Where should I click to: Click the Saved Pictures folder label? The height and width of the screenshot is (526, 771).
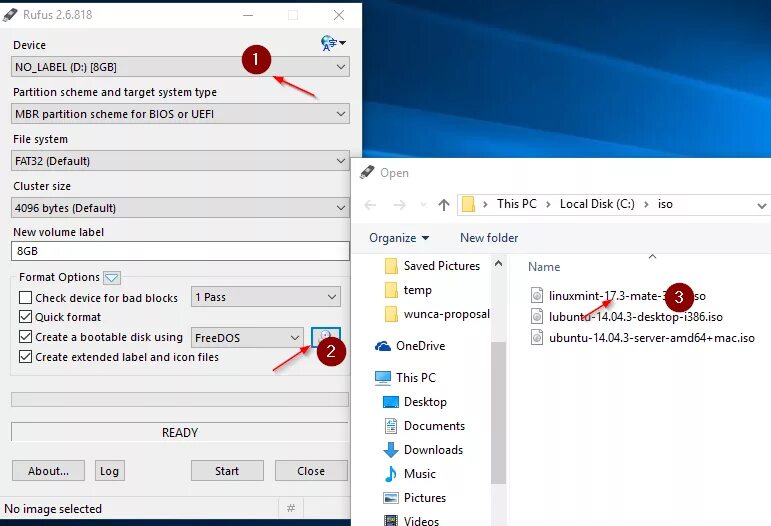[x=442, y=266]
